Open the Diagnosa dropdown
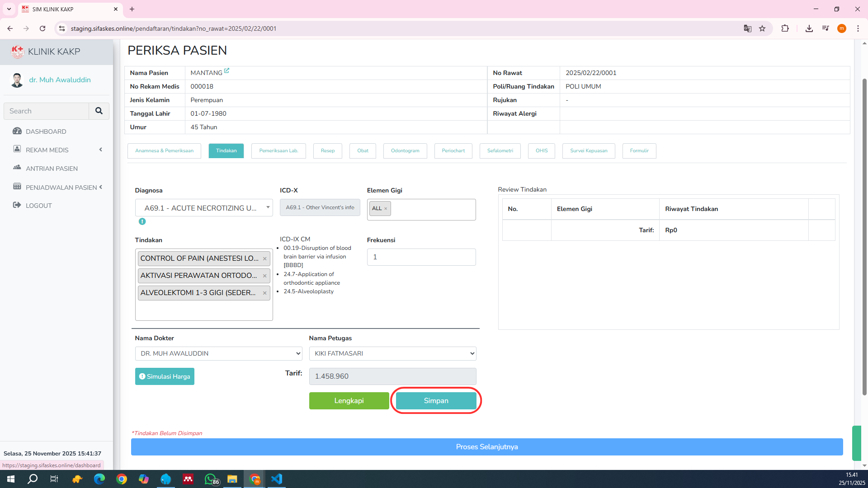 click(x=204, y=208)
